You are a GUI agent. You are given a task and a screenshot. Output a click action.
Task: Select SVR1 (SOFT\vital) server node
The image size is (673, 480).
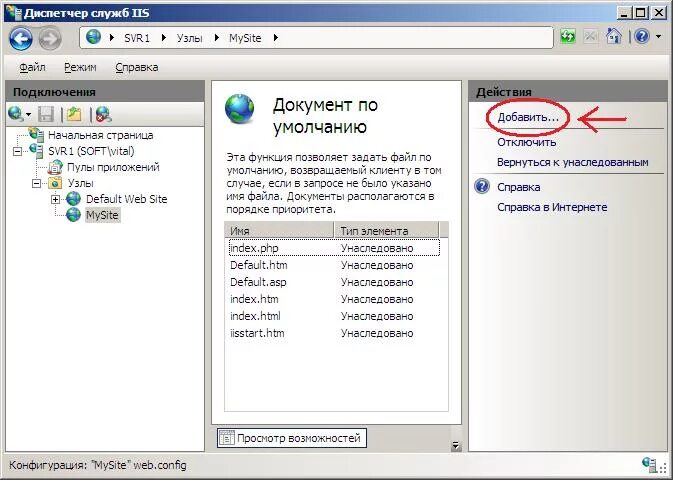pos(91,151)
